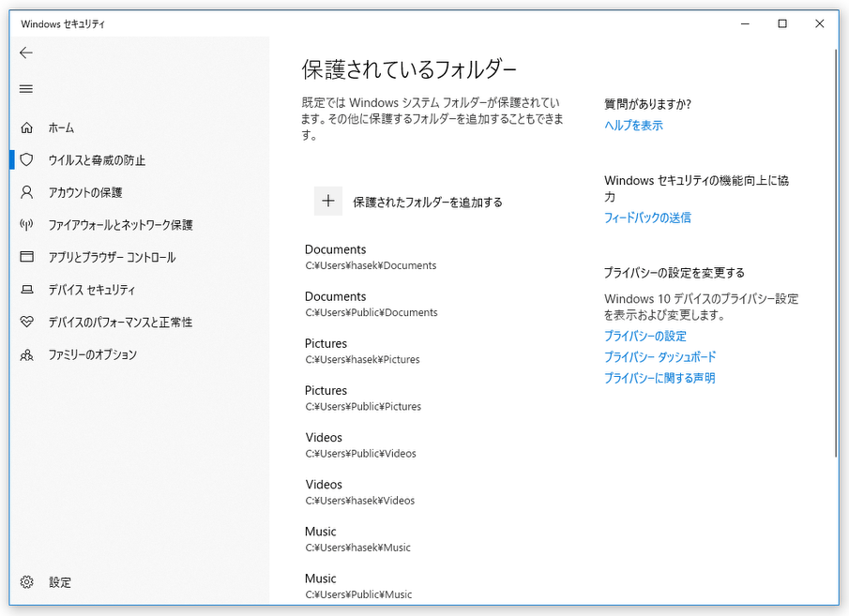Click the account protection person icon

26,192
